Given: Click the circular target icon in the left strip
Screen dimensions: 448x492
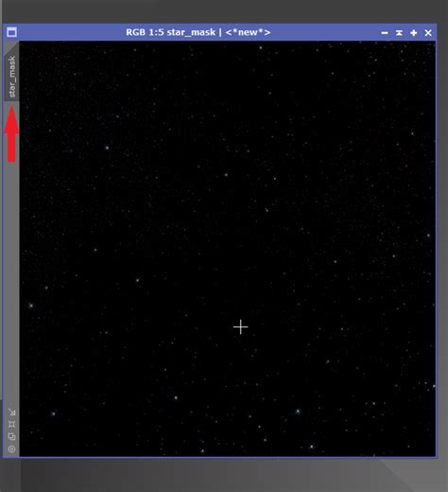Looking at the screenshot, I should pos(11,449).
